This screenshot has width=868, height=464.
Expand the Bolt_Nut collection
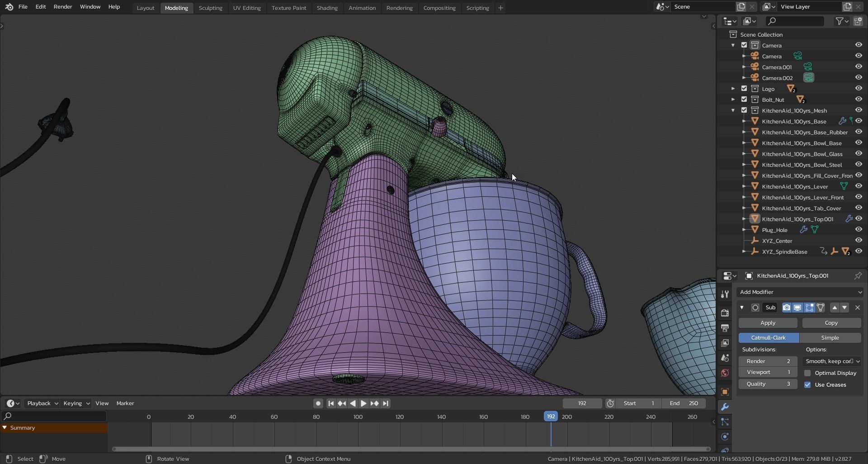(x=733, y=99)
